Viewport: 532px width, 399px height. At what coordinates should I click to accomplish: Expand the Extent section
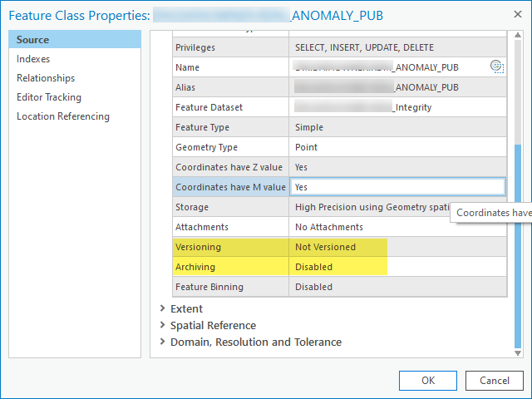[161, 309]
